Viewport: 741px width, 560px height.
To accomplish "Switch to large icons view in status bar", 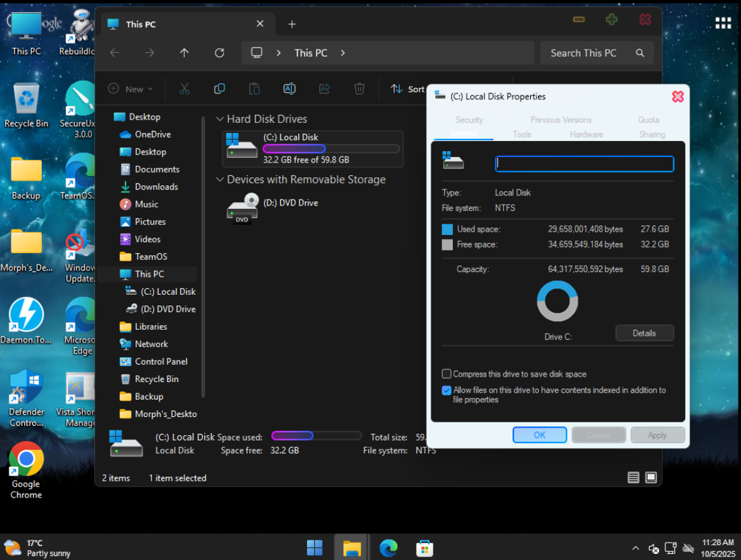I will (651, 477).
